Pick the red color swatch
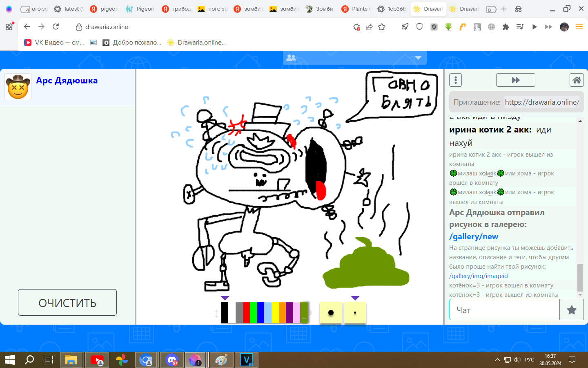The height and width of the screenshot is (368, 588). tap(246, 313)
